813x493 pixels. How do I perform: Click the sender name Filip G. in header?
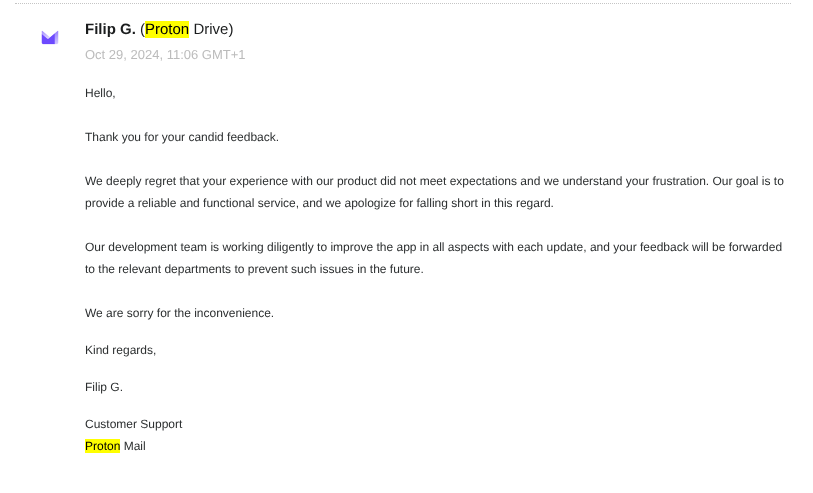[x=109, y=29]
